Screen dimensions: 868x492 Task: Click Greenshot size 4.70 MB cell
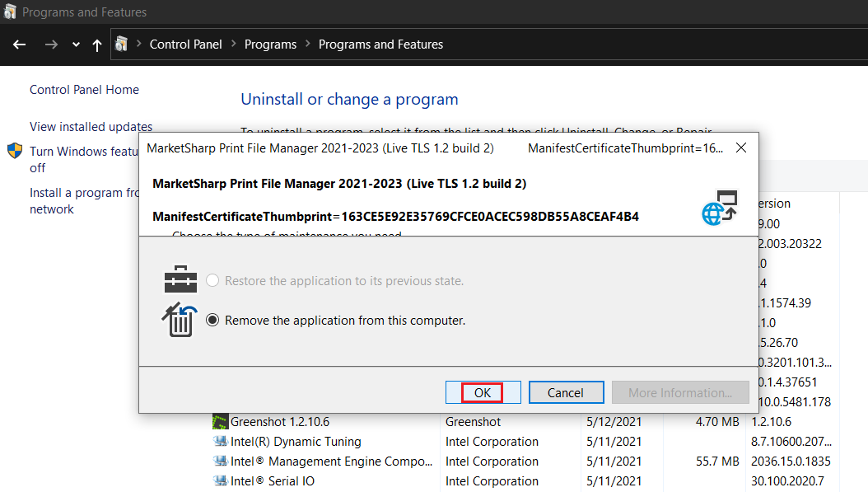point(717,422)
